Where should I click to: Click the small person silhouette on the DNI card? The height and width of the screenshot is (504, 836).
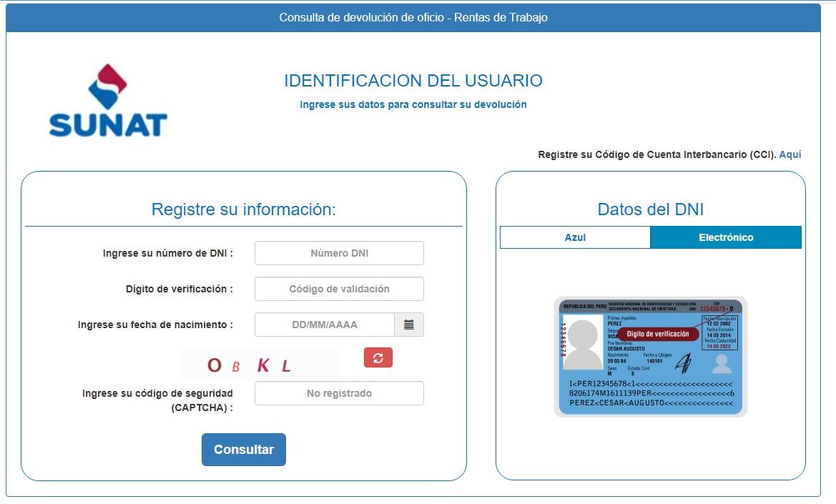722,365
